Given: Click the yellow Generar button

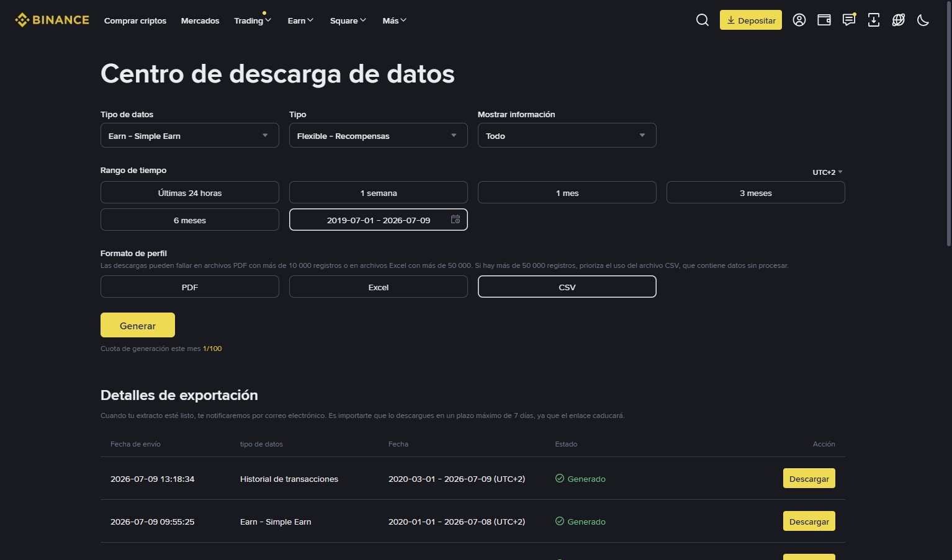Looking at the screenshot, I should click(x=138, y=325).
